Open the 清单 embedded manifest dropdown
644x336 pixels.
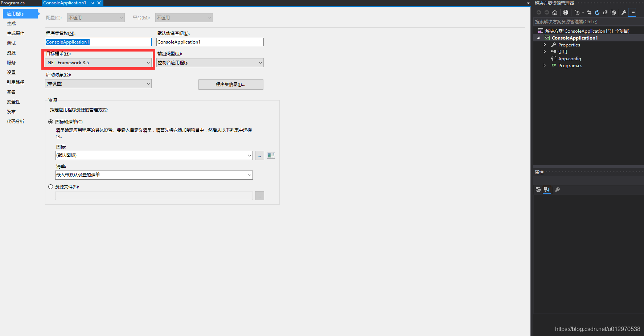[x=154, y=175]
